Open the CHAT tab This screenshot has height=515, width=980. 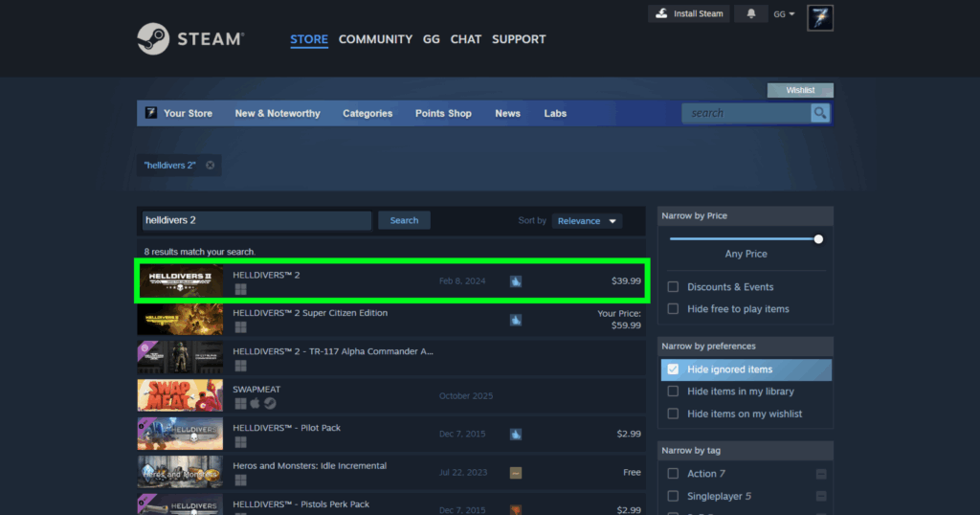[x=466, y=38]
